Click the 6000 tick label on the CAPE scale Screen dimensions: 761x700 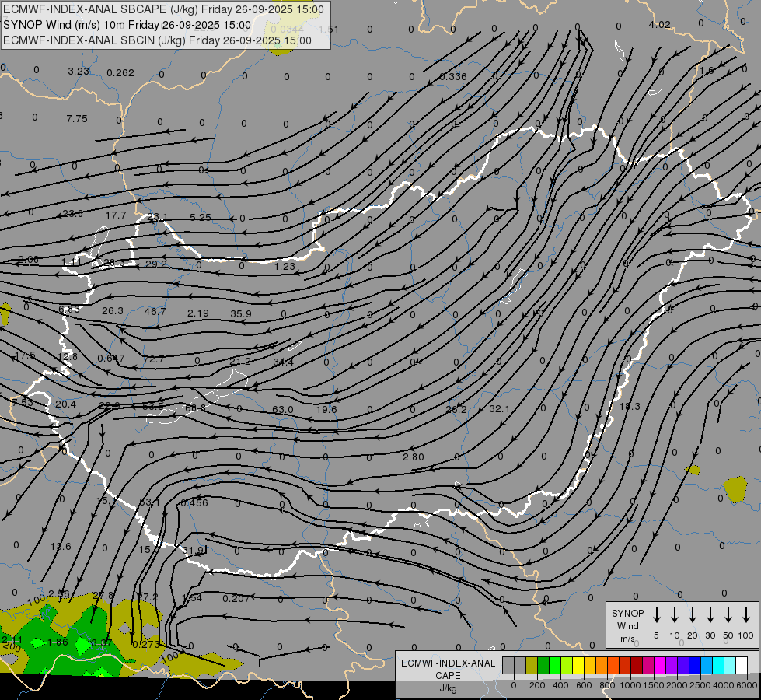point(748,685)
